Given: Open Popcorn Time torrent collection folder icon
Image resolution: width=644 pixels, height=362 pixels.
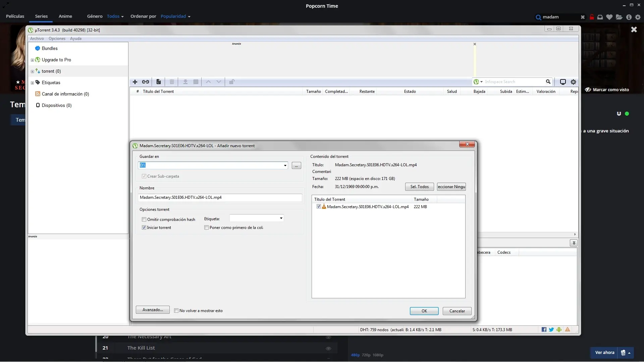Looking at the screenshot, I should pos(619,17).
